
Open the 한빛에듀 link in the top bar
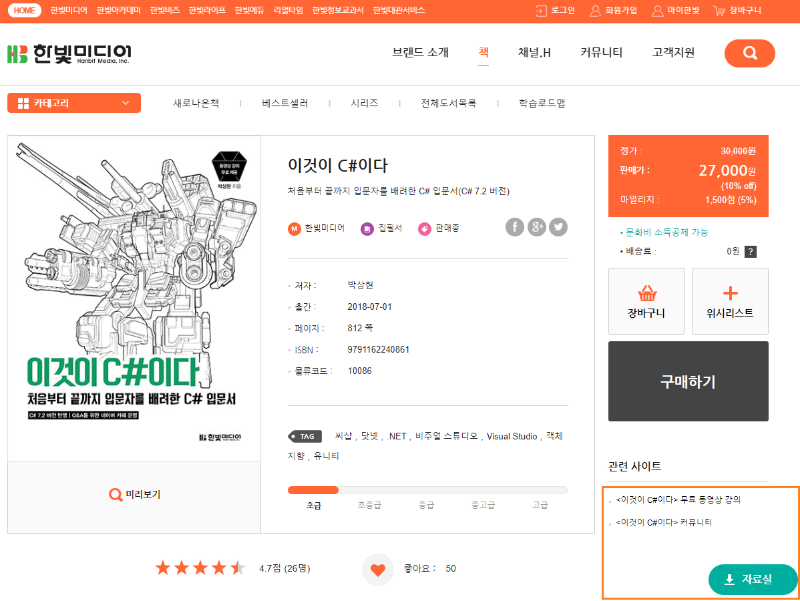(249, 10)
